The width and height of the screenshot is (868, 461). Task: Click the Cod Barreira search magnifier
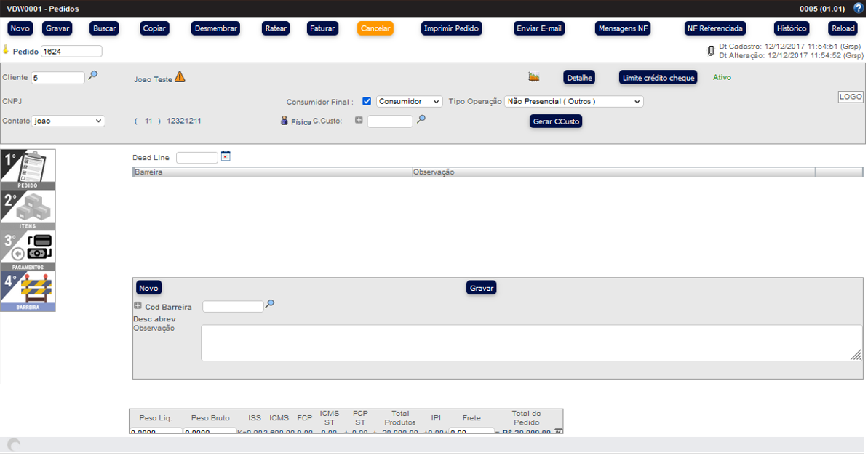[x=270, y=305]
